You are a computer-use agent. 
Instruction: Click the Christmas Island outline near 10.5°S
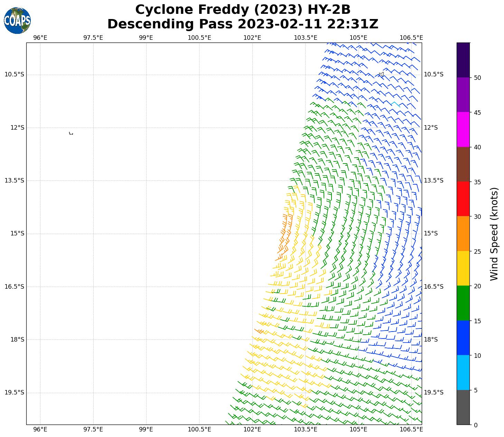tap(381, 74)
